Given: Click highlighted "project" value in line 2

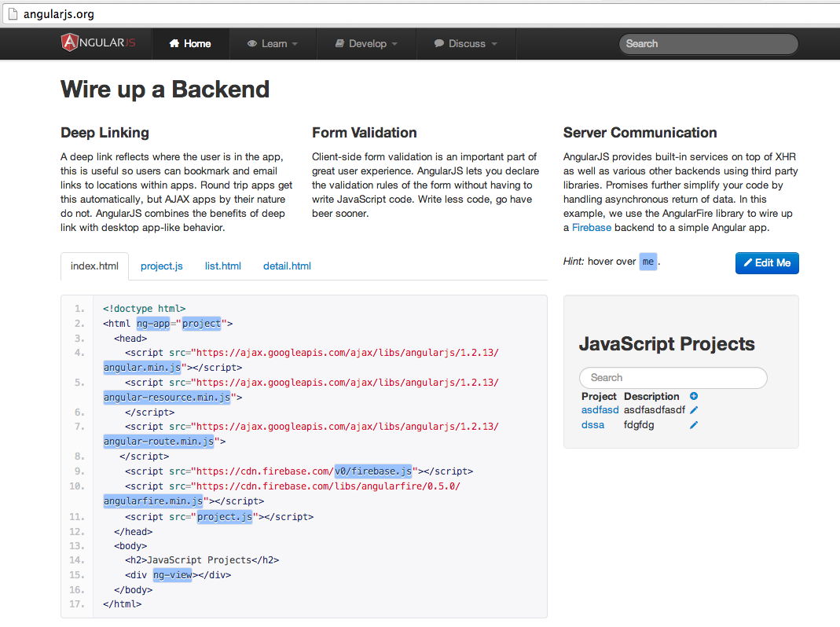Looking at the screenshot, I should (201, 323).
